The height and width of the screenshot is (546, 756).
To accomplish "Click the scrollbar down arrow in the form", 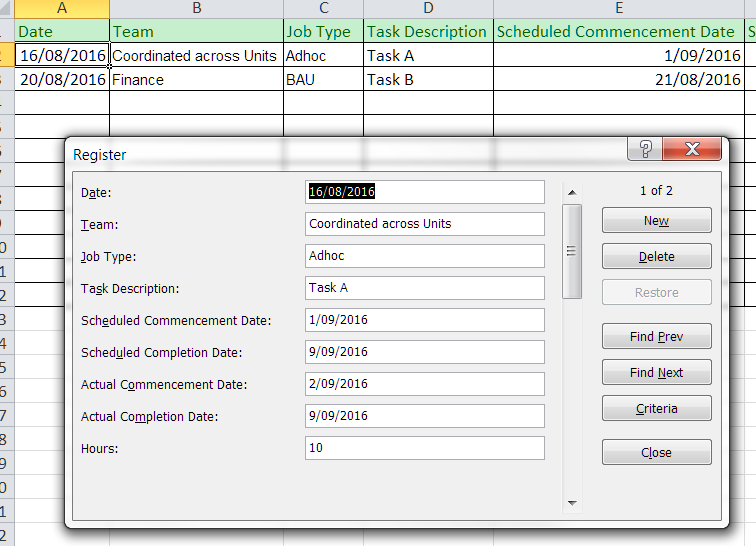I will [x=572, y=503].
